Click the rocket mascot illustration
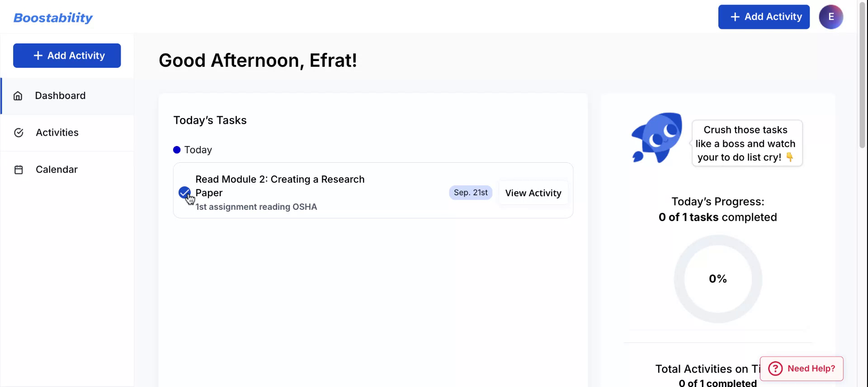The height and width of the screenshot is (387, 868). [657, 137]
